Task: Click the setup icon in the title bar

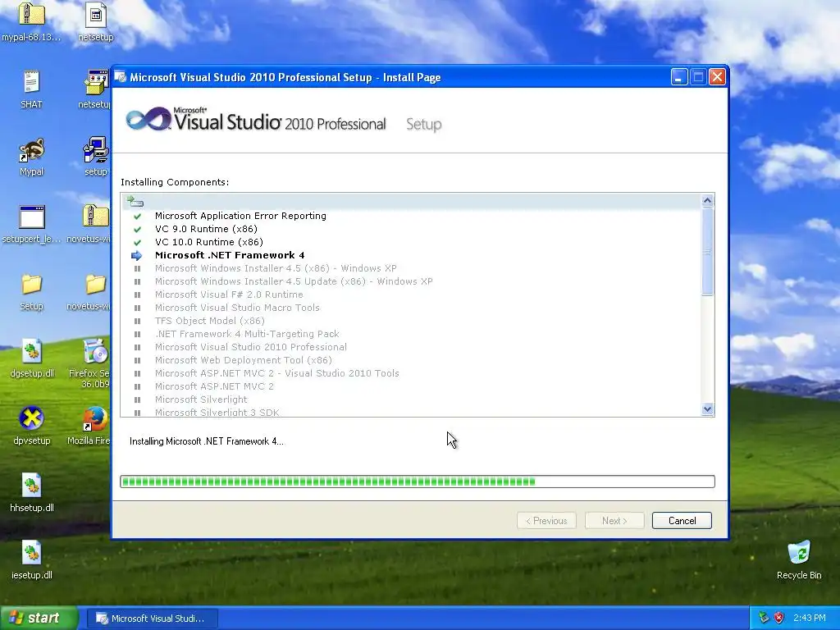Action: [x=121, y=77]
